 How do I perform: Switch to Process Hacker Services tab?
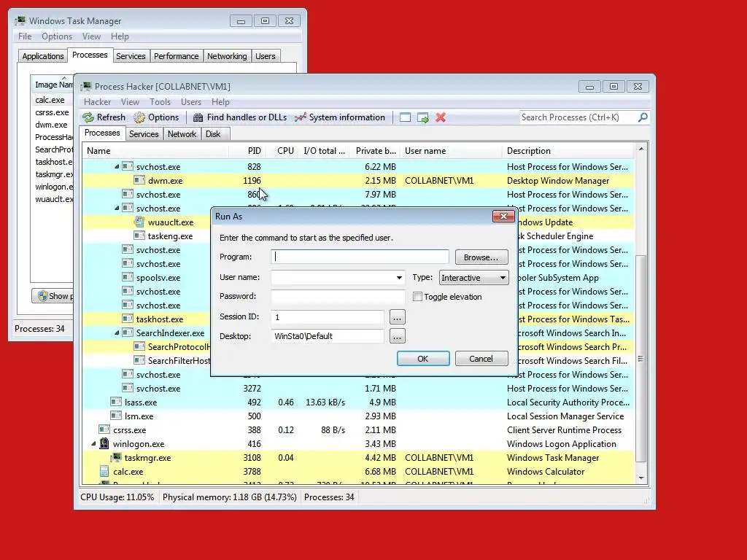click(144, 134)
